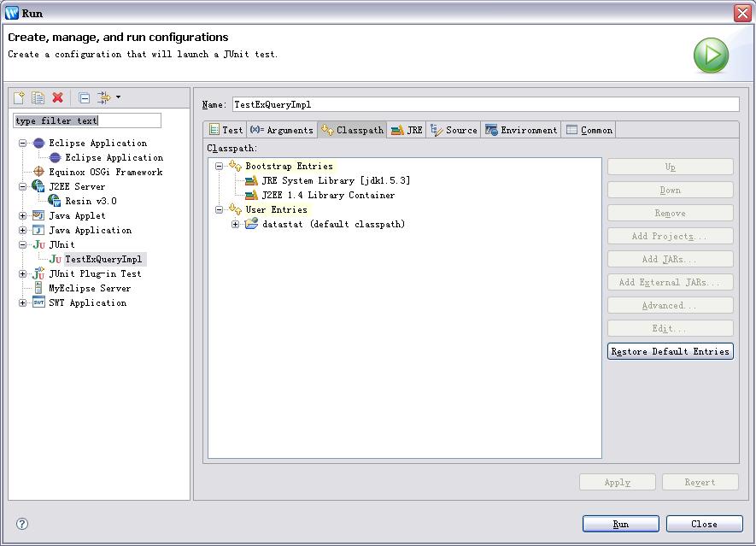Click the Name input field
756x546 pixels.
pos(485,104)
